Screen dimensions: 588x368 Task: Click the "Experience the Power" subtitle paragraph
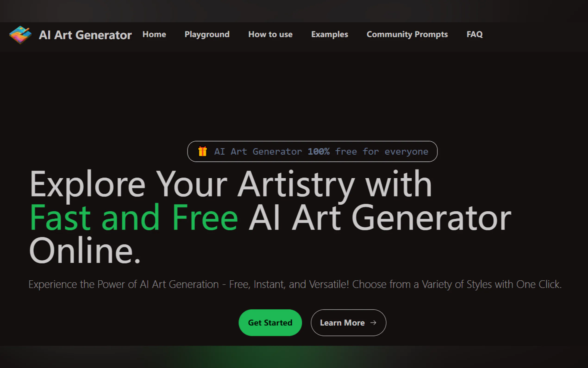tap(295, 284)
